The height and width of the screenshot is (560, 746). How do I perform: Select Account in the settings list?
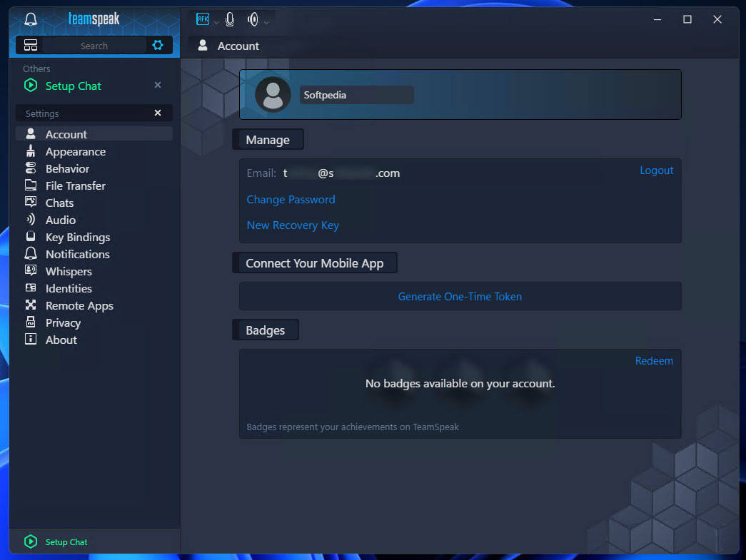pyautogui.click(x=94, y=134)
